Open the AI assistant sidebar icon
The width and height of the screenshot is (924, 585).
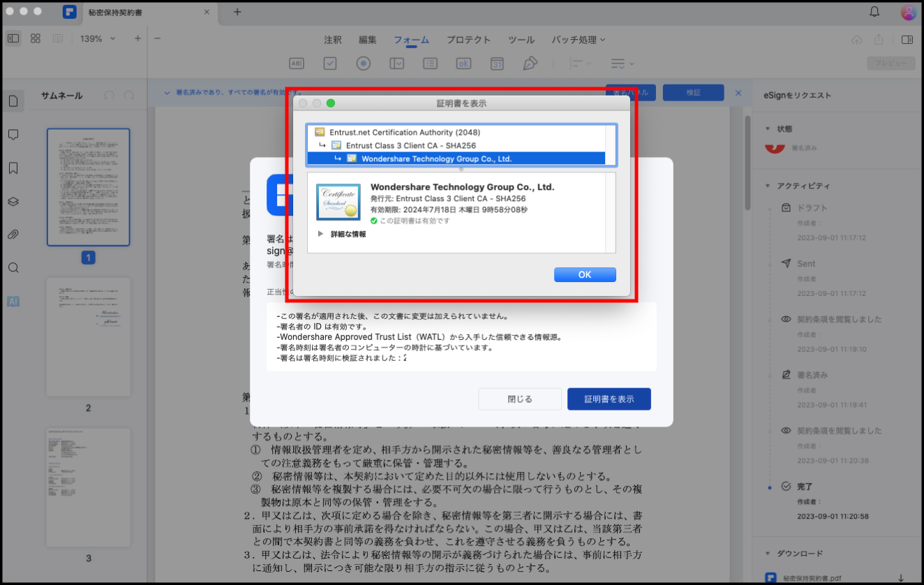[13, 302]
